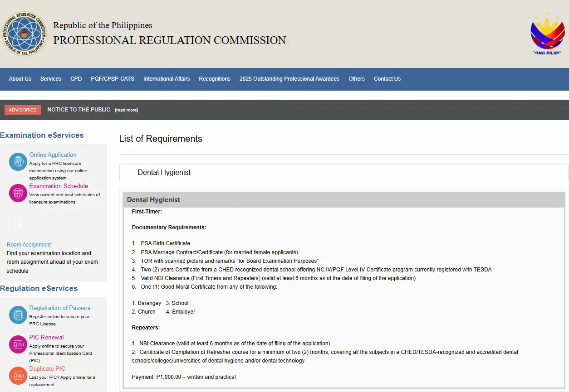Open 2025 Outstanding Professional Awardees menu

pyautogui.click(x=289, y=79)
